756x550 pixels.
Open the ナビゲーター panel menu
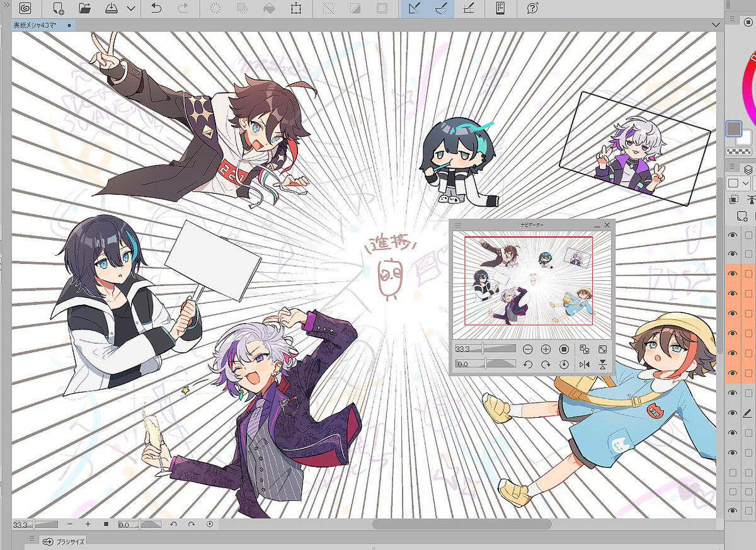point(458,225)
